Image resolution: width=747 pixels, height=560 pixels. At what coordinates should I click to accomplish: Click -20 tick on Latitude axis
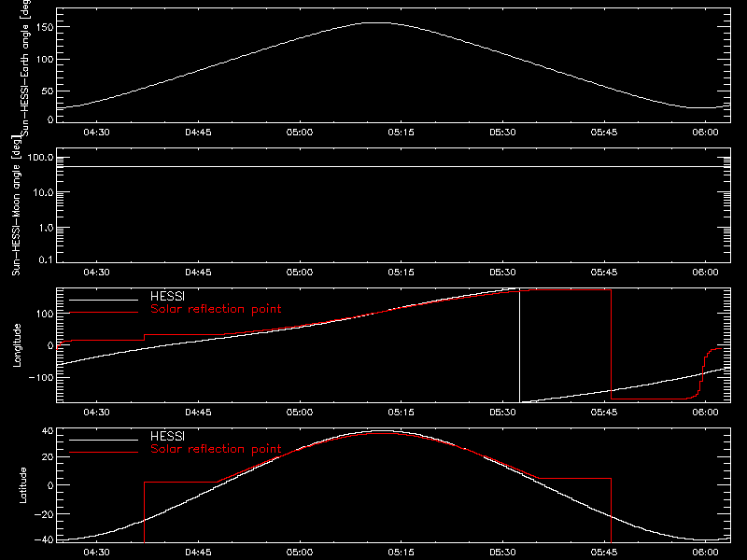click(44, 514)
